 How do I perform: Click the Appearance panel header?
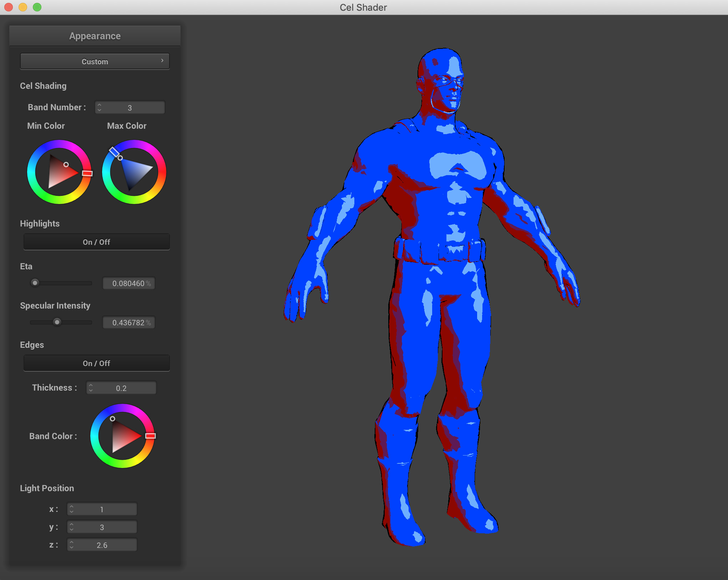(95, 36)
